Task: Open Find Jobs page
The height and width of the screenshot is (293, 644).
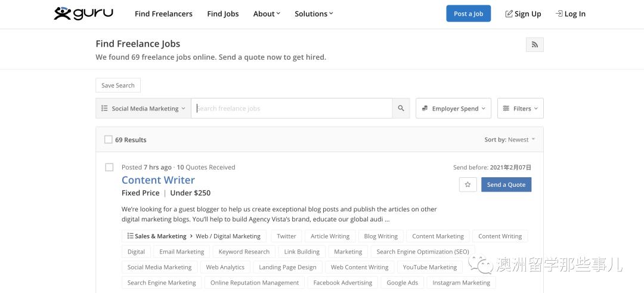Action: tap(223, 14)
